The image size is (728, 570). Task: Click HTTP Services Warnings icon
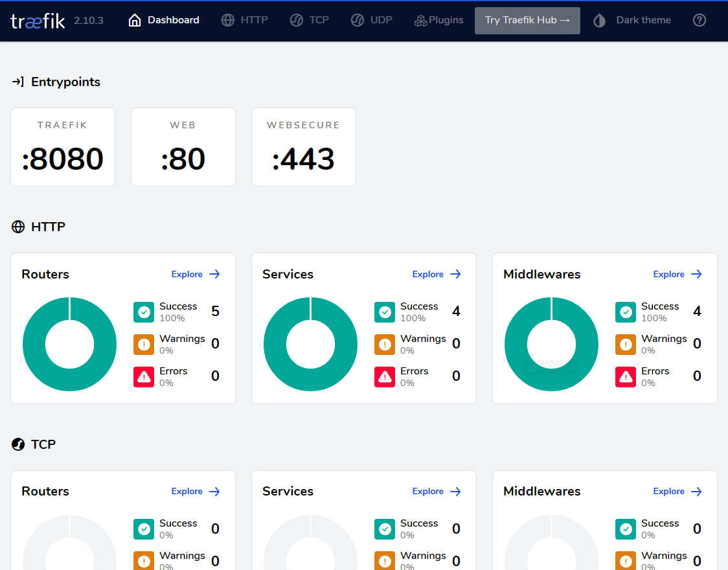[385, 345]
